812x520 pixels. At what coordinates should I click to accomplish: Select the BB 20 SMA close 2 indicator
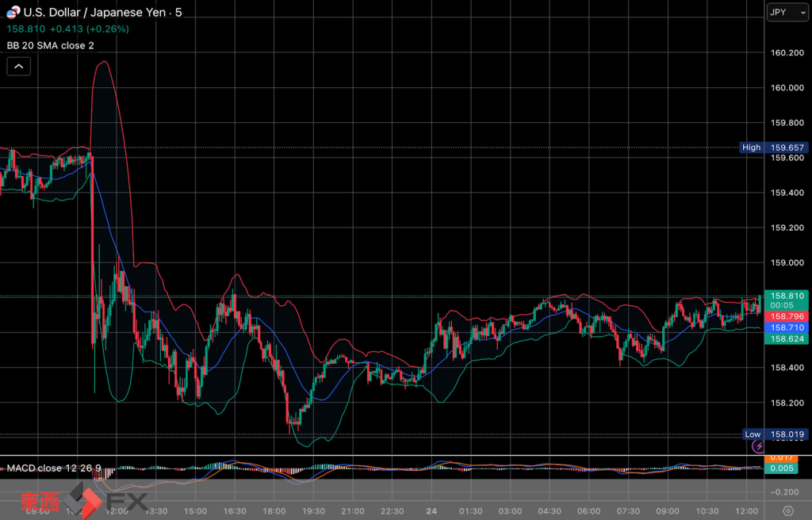pos(50,45)
